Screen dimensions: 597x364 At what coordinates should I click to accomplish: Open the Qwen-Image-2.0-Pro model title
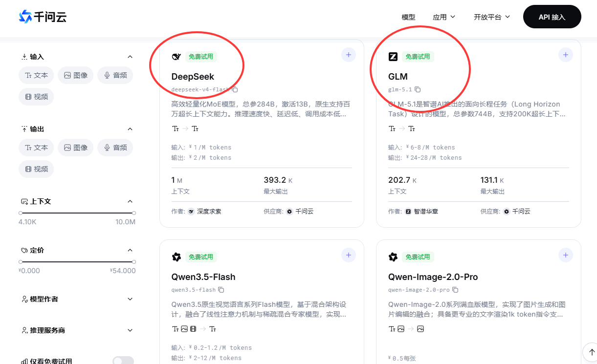pyautogui.click(x=433, y=277)
